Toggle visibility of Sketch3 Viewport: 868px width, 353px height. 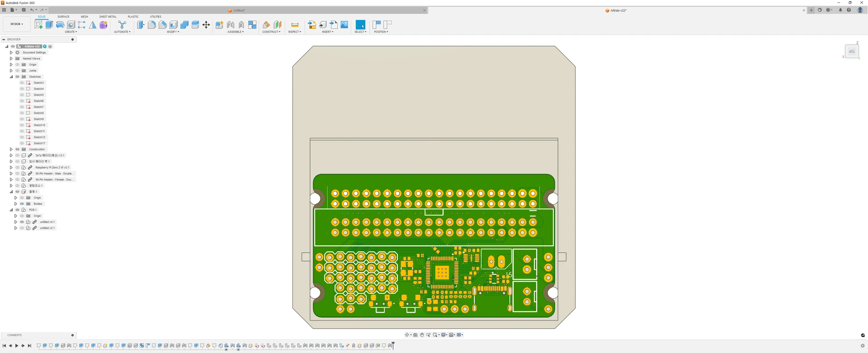pos(22,83)
